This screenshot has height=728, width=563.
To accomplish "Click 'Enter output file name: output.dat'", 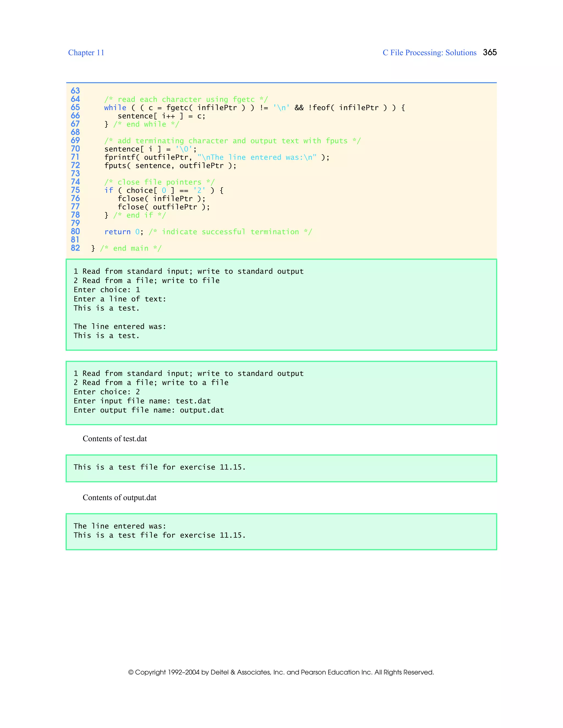I will tap(149, 410).
